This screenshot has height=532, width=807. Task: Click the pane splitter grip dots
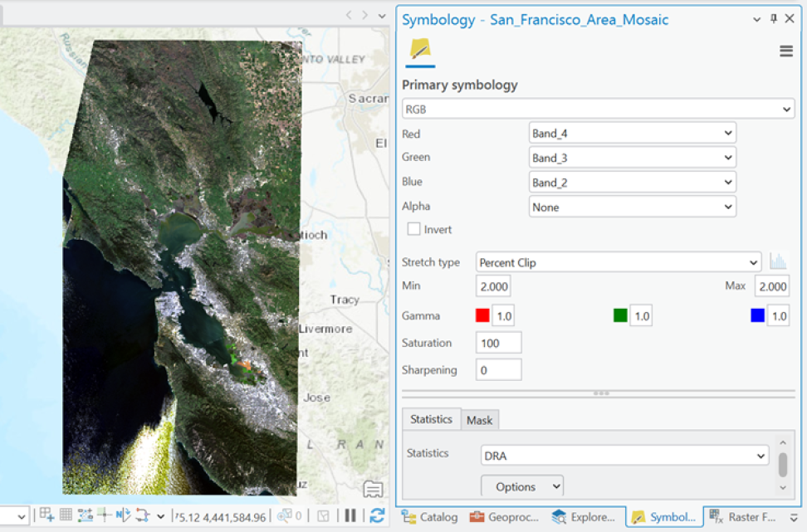point(601,393)
